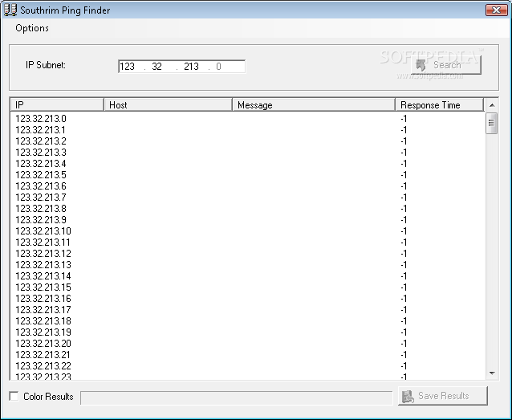Image resolution: width=512 pixels, height=420 pixels.
Task: Select row 123.32.213.12
Action: coord(247,254)
